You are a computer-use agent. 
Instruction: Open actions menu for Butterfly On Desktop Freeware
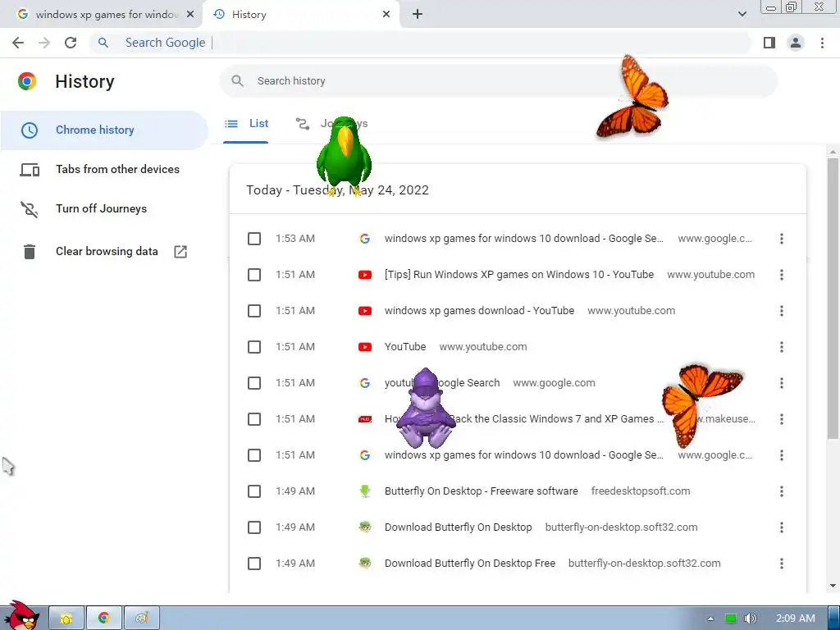(782, 491)
